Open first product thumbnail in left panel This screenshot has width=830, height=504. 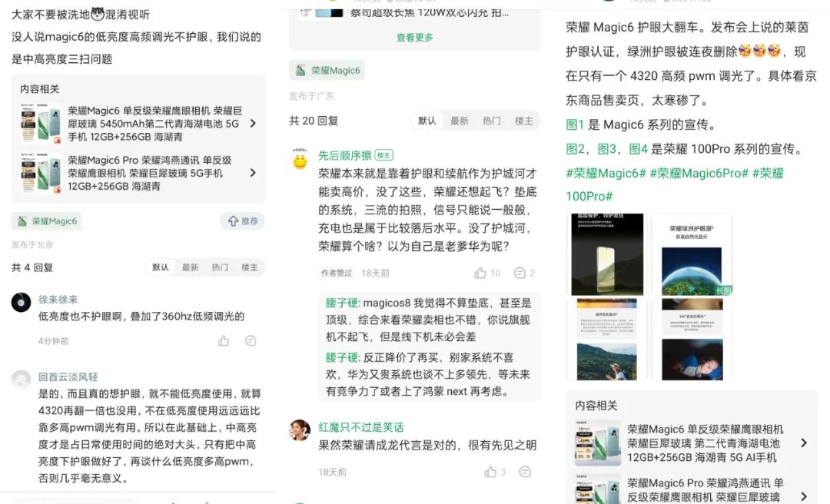41,124
